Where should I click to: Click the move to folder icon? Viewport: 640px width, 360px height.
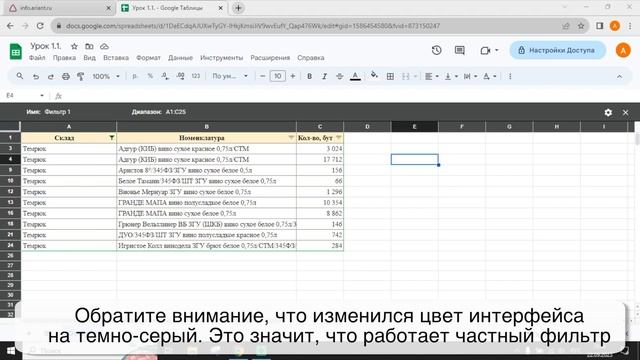[89, 47]
